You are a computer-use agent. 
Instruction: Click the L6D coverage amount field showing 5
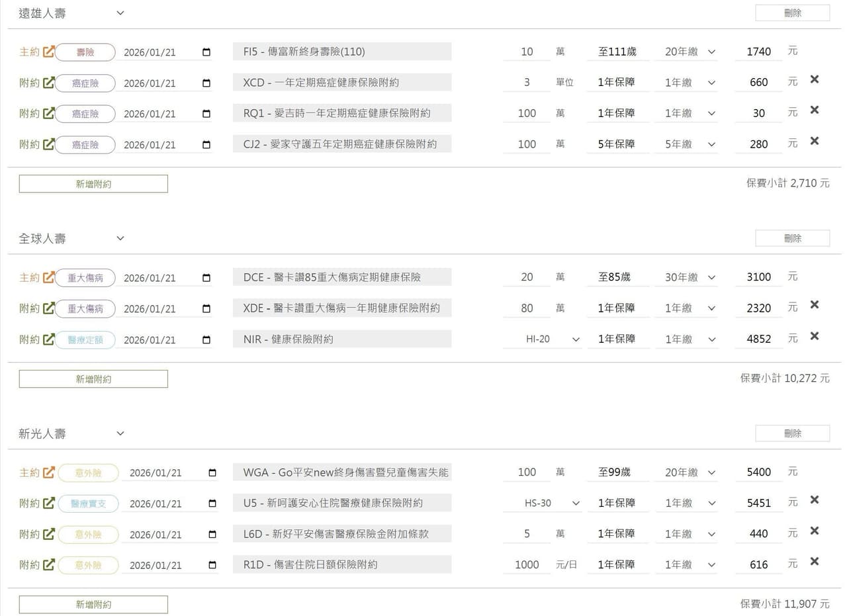coord(527,534)
